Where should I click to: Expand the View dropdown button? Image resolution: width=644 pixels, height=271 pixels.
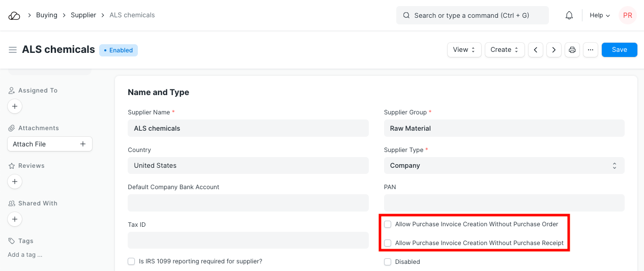pos(464,50)
